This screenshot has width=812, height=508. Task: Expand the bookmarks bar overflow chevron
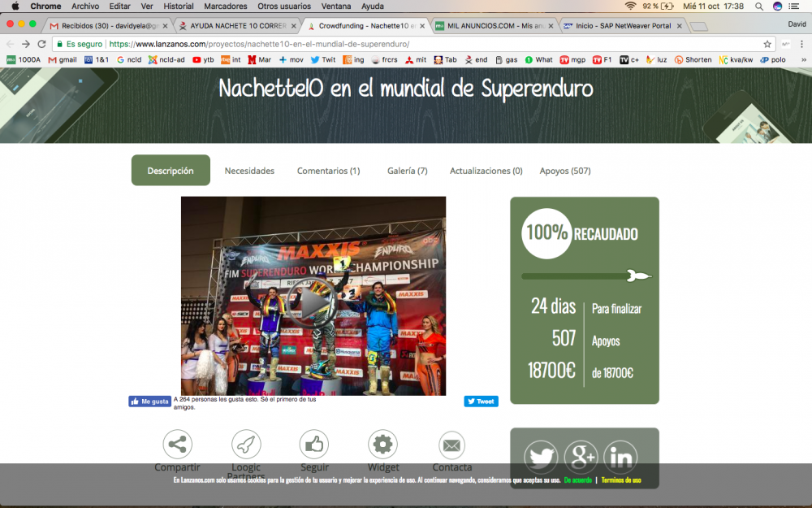804,59
